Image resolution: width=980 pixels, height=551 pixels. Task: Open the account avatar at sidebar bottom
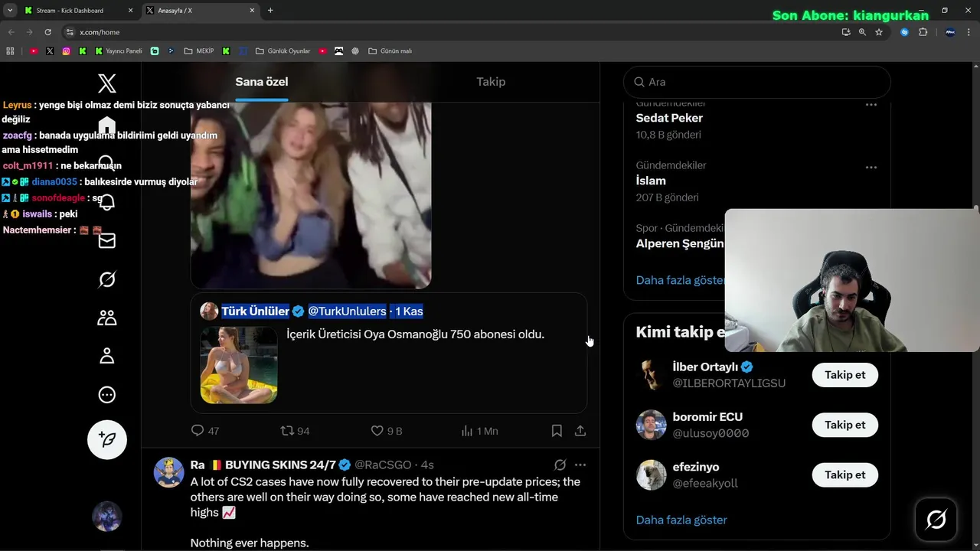tap(107, 517)
